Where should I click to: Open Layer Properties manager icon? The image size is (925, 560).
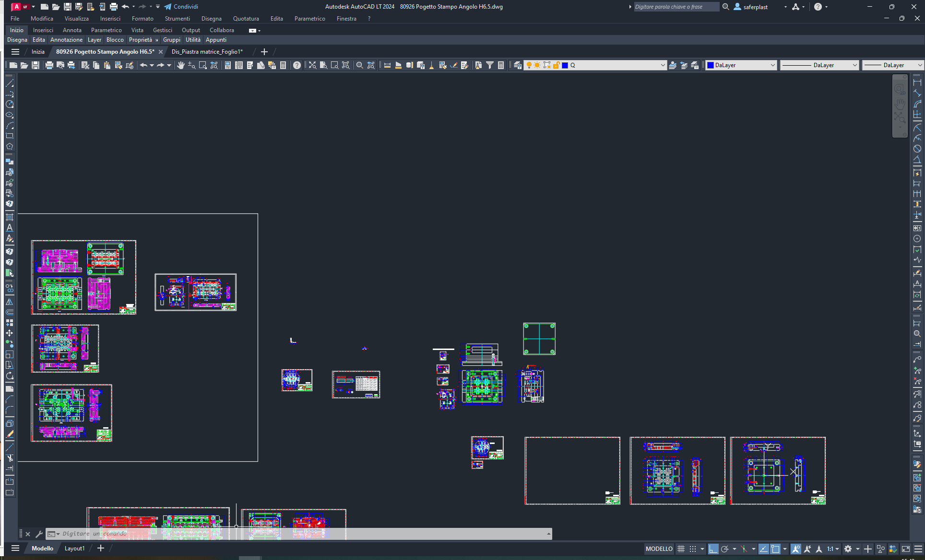[x=518, y=65]
